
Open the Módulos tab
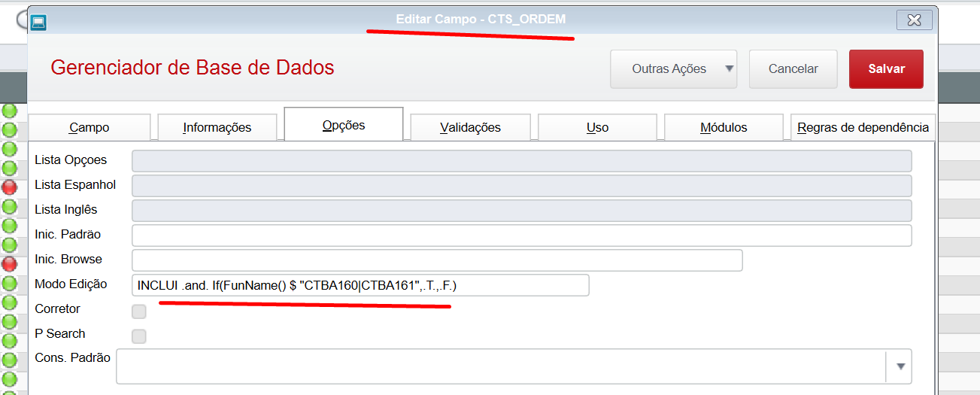click(x=724, y=127)
